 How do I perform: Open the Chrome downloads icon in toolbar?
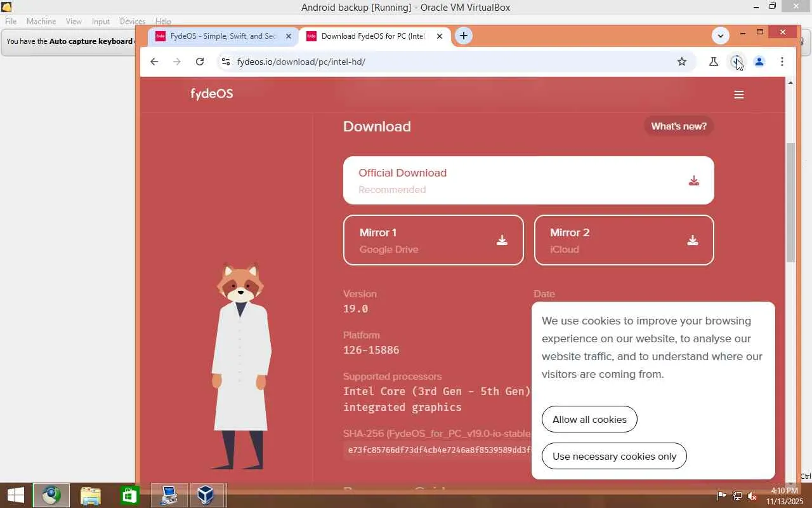[x=737, y=62]
